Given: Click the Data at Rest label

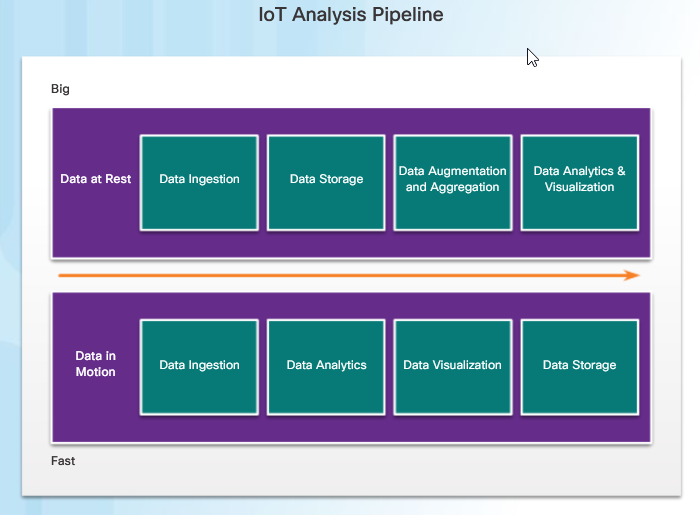Looking at the screenshot, I should click(x=96, y=179).
